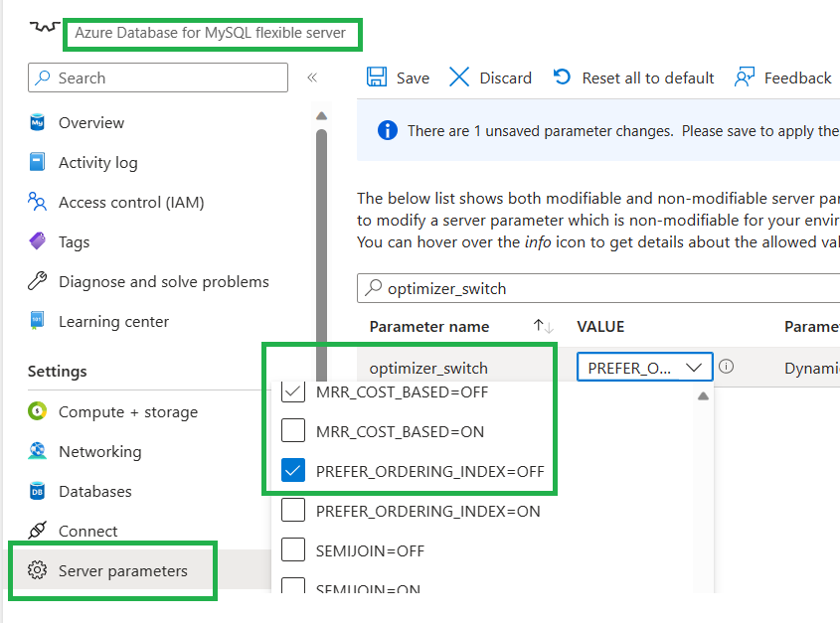Collapse the left navigation pane
Viewport: 840px width, 623px height.
coord(312,78)
